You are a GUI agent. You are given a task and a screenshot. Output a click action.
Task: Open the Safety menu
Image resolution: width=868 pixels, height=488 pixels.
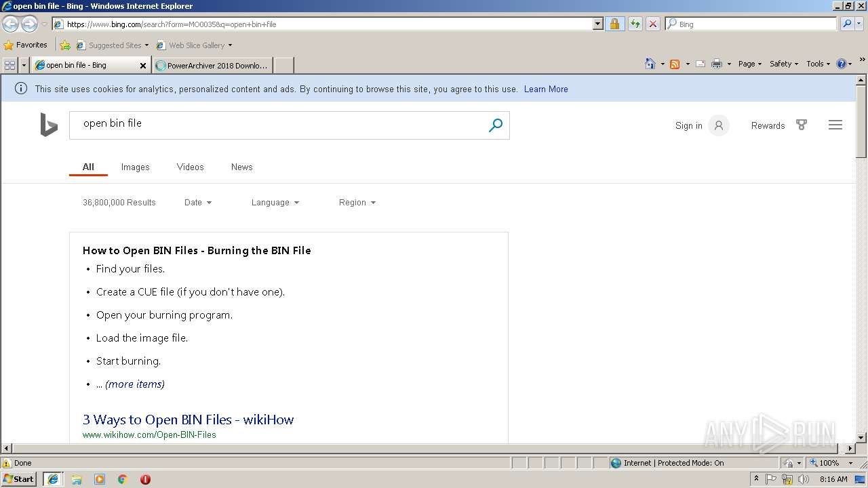coord(784,64)
